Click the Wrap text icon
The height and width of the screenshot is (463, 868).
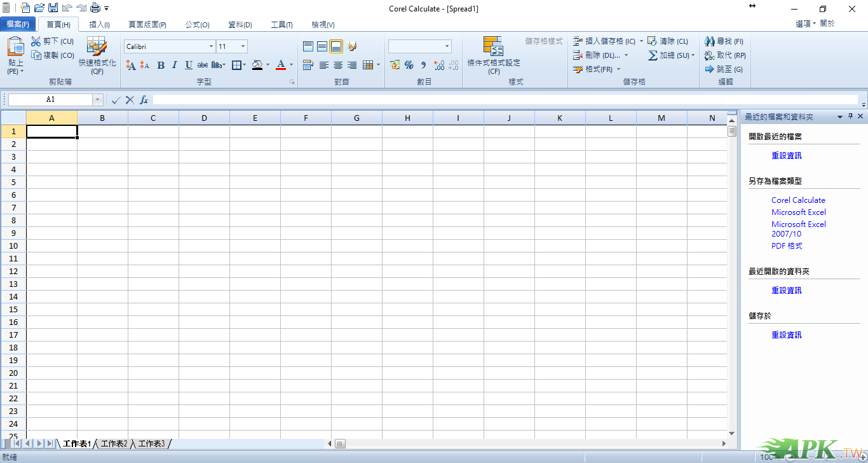pos(308,65)
